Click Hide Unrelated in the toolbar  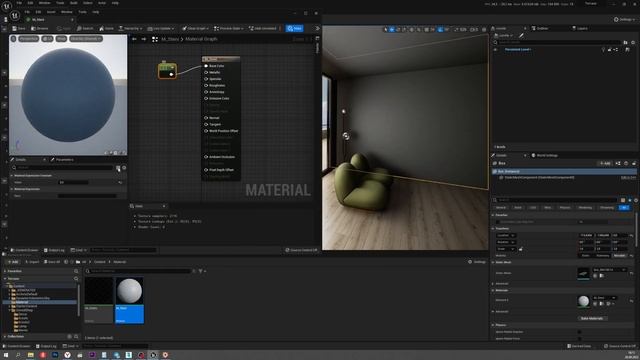click(262, 29)
